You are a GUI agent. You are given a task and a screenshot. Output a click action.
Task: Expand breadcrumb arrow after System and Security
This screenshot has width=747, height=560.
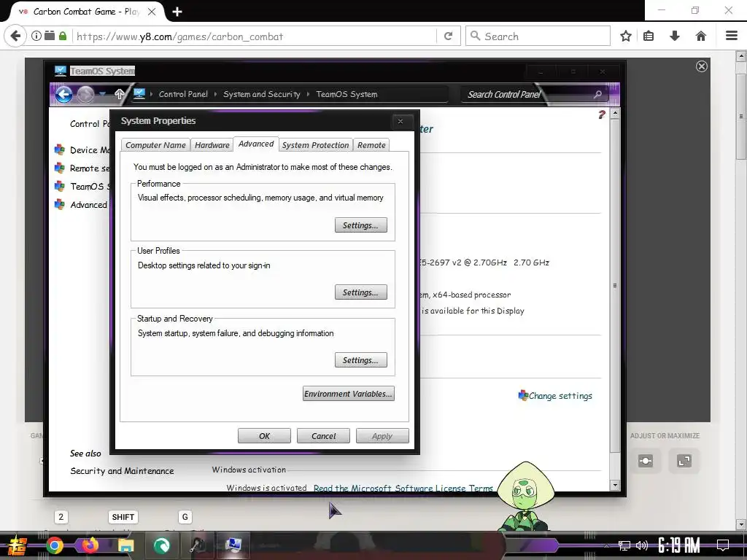click(x=308, y=94)
